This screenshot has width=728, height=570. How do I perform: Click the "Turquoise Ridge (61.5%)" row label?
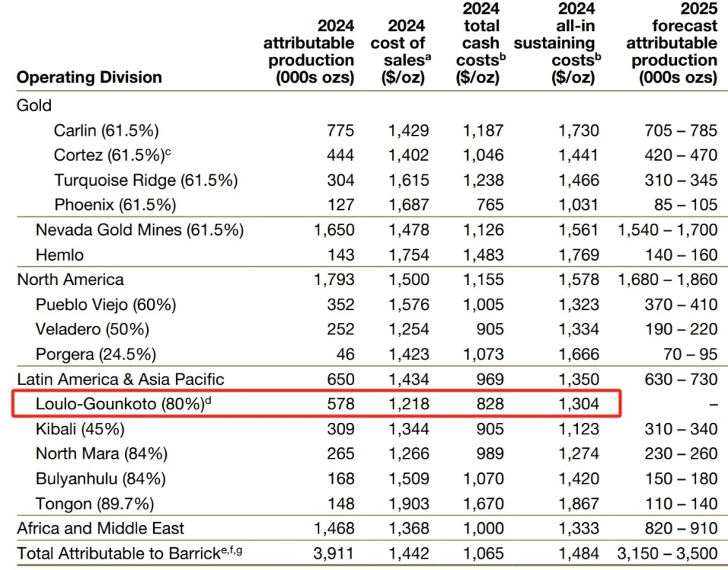click(x=146, y=180)
